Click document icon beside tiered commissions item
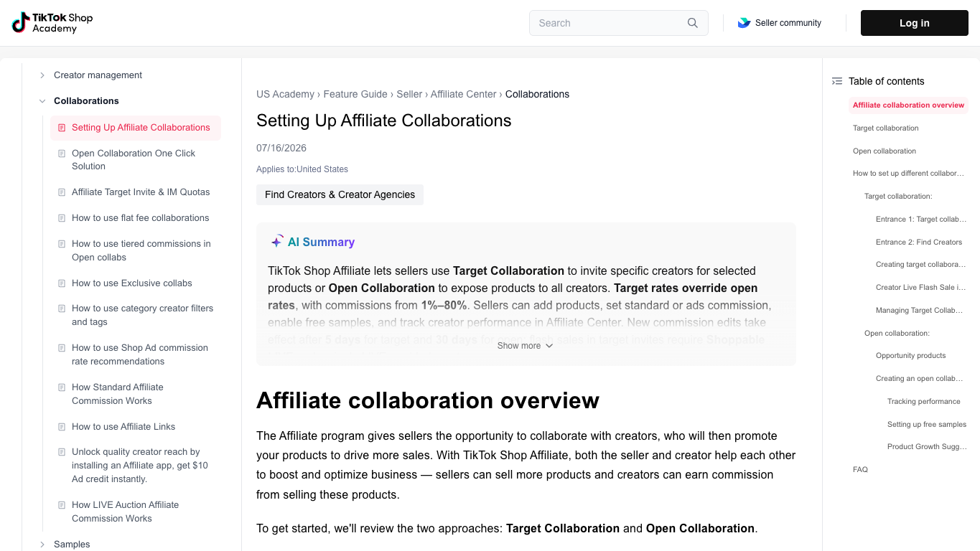The width and height of the screenshot is (980, 551). click(62, 244)
